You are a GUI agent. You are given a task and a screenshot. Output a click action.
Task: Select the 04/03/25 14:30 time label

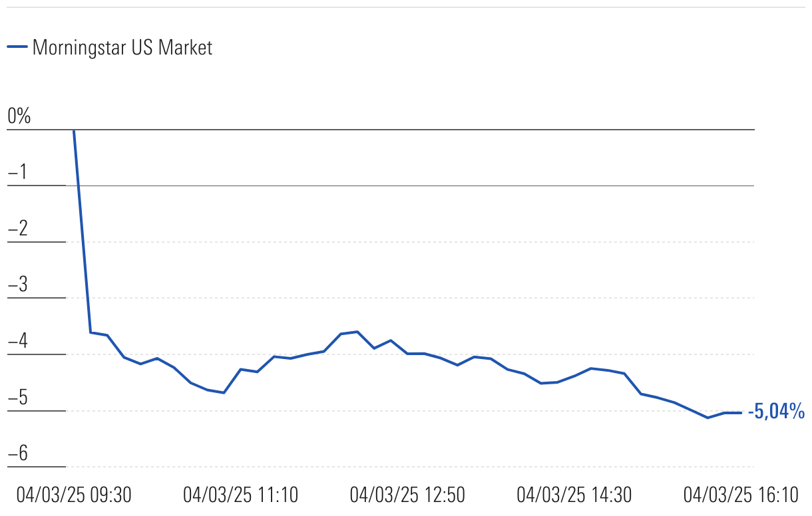click(x=574, y=495)
